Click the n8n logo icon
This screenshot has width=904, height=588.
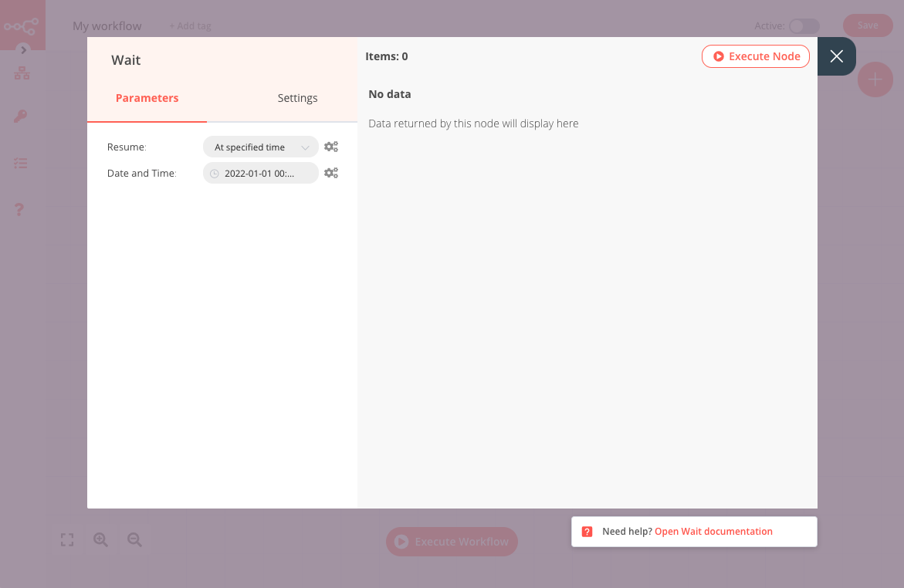pyautogui.click(x=22, y=25)
